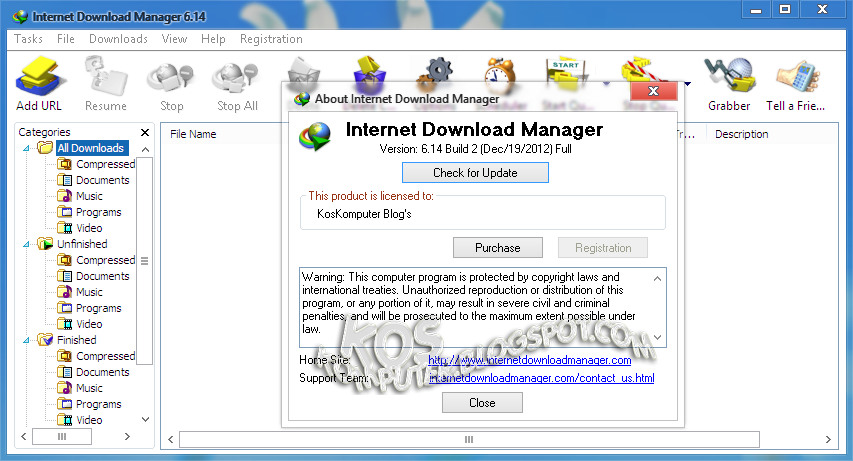
Task: Click right arrow of download list scrollbar
Action: point(828,439)
